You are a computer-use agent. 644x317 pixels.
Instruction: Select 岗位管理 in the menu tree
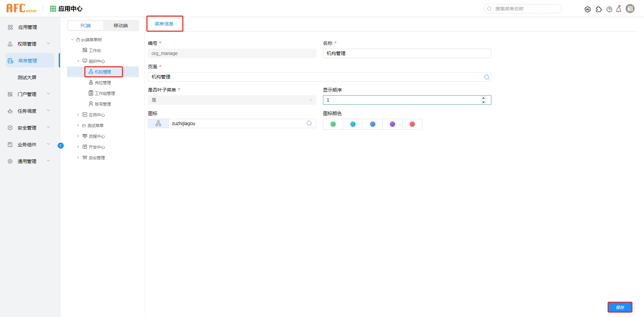(x=103, y=82)
